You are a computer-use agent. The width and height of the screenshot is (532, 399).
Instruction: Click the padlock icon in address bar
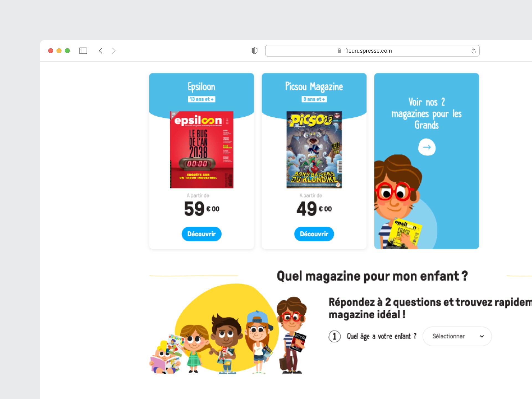tap(339, 51)
